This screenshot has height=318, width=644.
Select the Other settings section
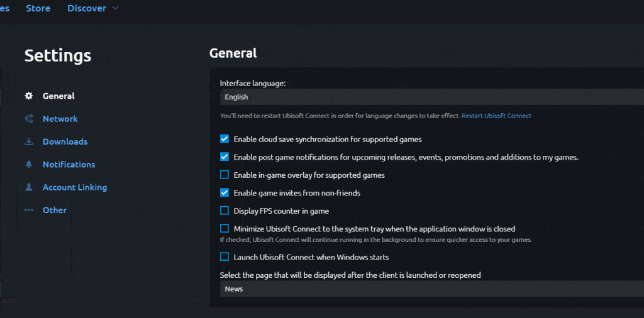pyautogui.click(x=55, y=210)
